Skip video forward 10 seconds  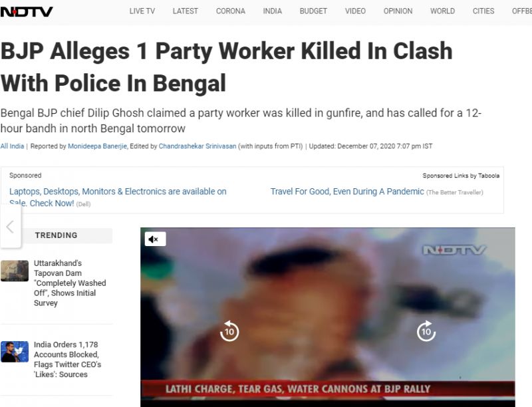click(426, 331)
